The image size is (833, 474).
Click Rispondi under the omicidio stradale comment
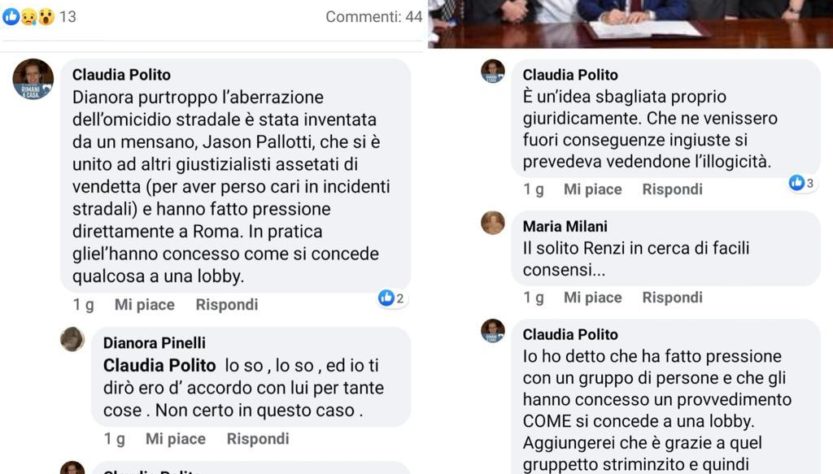point(227,304)
